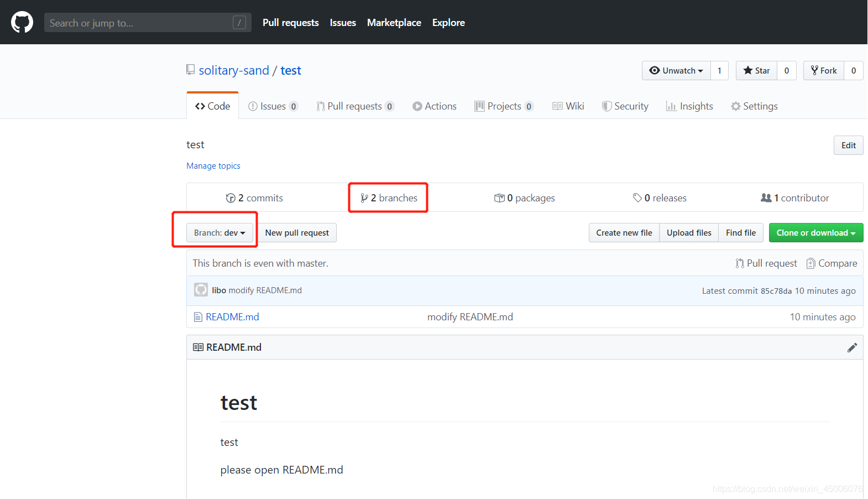Open Issues in the top navigation bar
Image resolution: width=868 pixels, height=499 pixels.
point(343,23)
